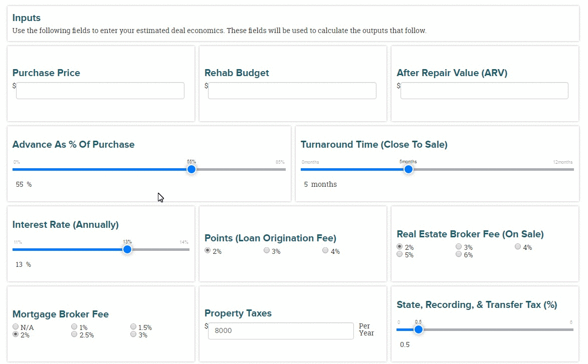The height and width of the screenshot is (364, 588).
Task: Click the '14%' interest slider maximum label
Action: coord(184,242)
